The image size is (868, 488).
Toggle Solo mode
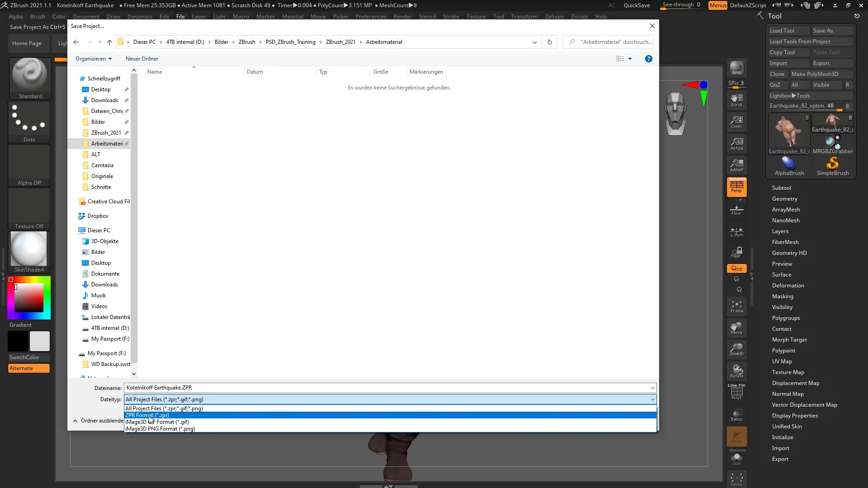[736, 459]
